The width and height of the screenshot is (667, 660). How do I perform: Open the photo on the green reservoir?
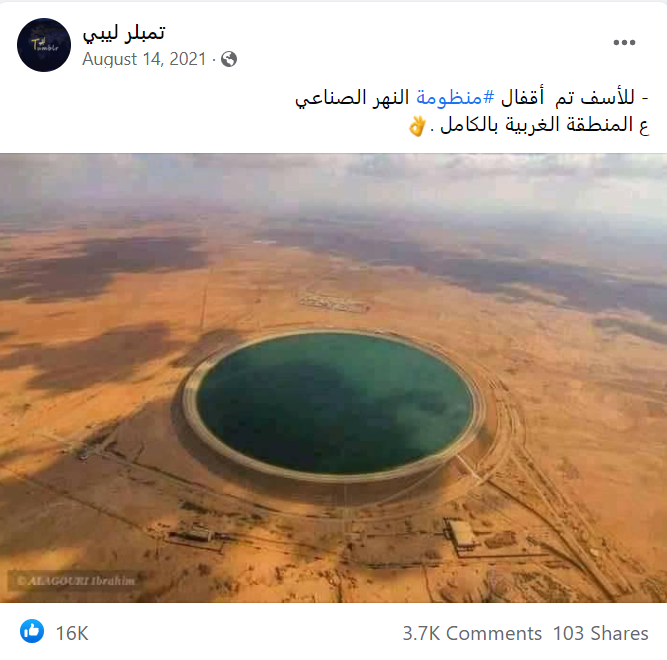coord(334,404)
